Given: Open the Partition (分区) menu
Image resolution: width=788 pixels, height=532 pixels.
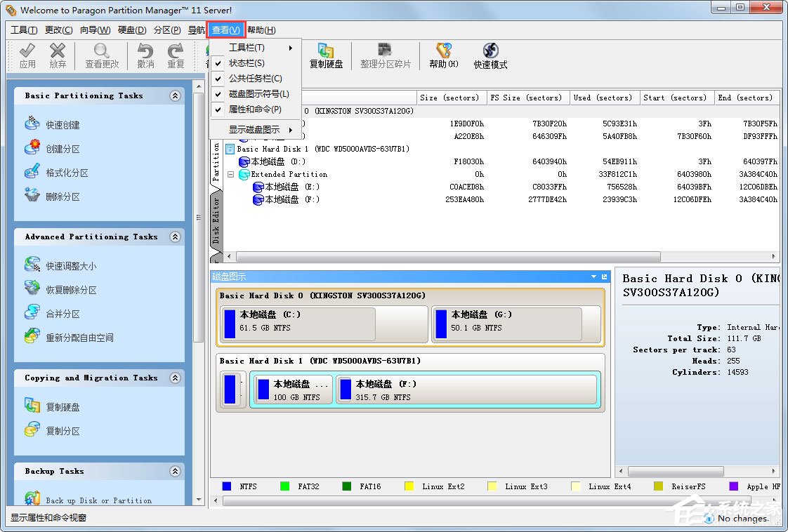Looking at the screenshot, I should pos(167,30).
